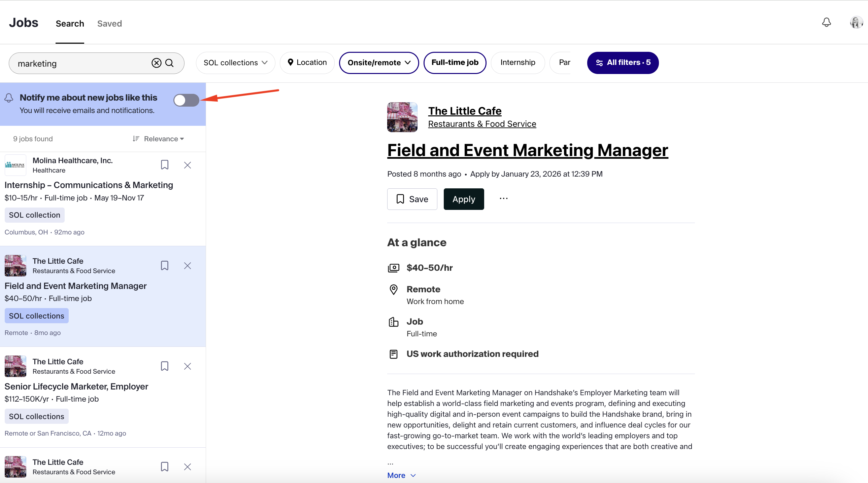Click the partially visible Par filter chip
Screen dimensions: 868x483
(561, 63)
